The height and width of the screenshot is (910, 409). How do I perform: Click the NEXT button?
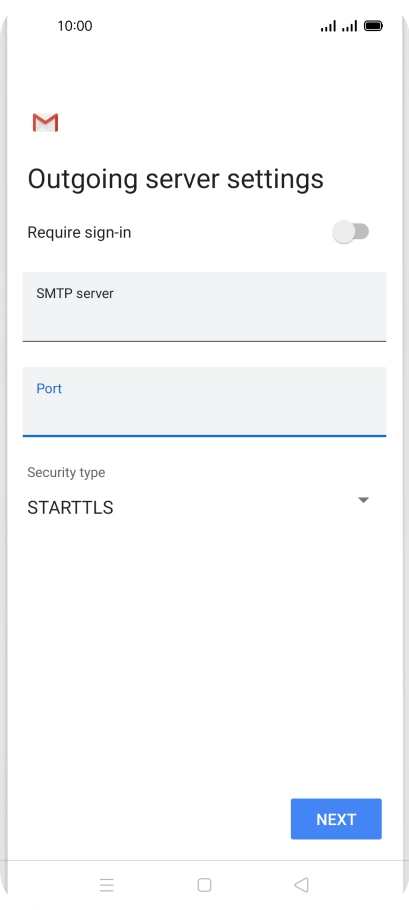click(336, 819)
